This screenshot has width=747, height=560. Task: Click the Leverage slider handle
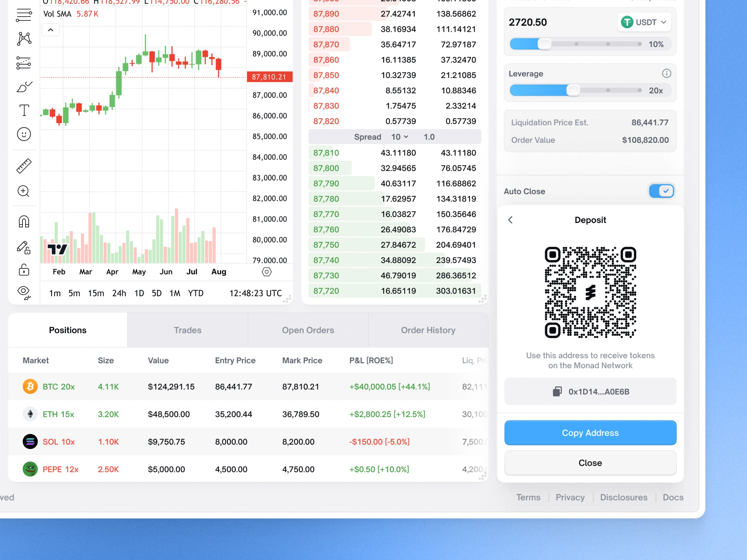click(x=573, y=91)
